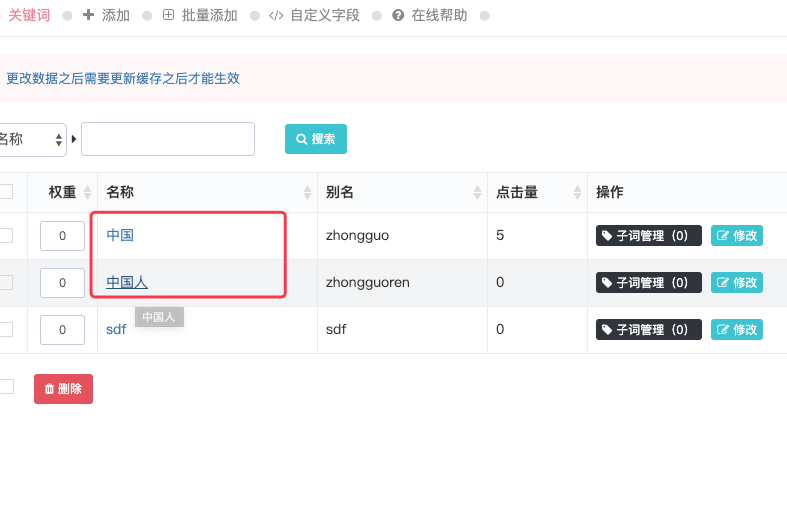Toggle the select-all checkbox in table header
Viewport: 787px width, 511px height.
pos(6,191)
